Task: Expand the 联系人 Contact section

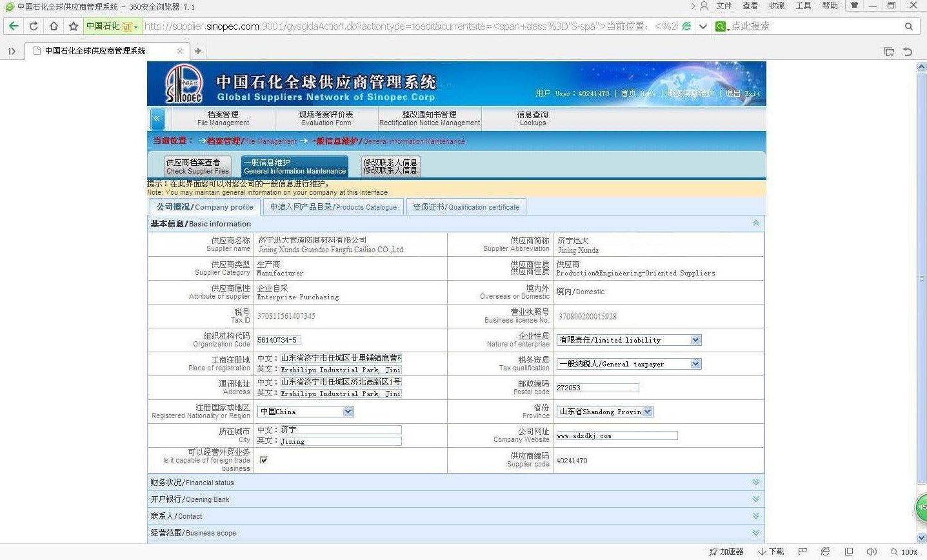Action: [755, 515]
